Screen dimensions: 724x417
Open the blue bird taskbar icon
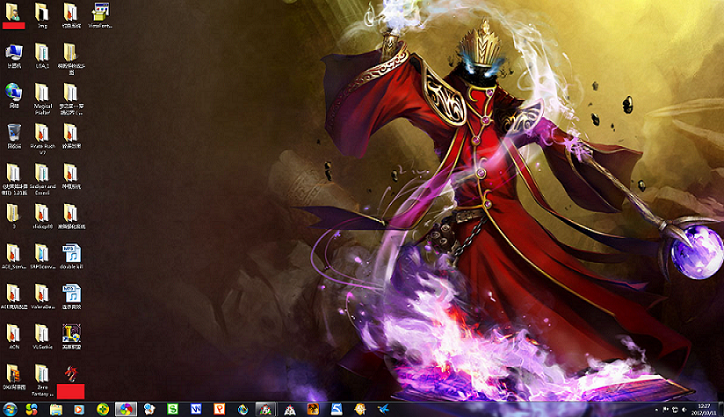pos(383,409)
